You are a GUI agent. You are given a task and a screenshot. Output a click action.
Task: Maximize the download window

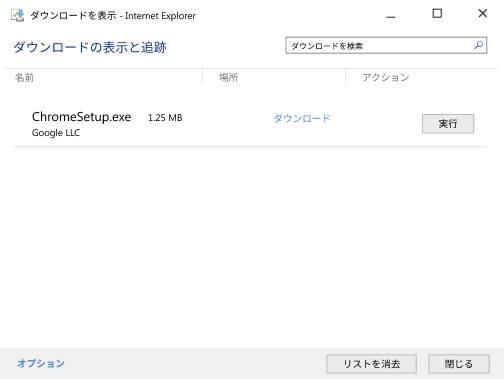437,14
